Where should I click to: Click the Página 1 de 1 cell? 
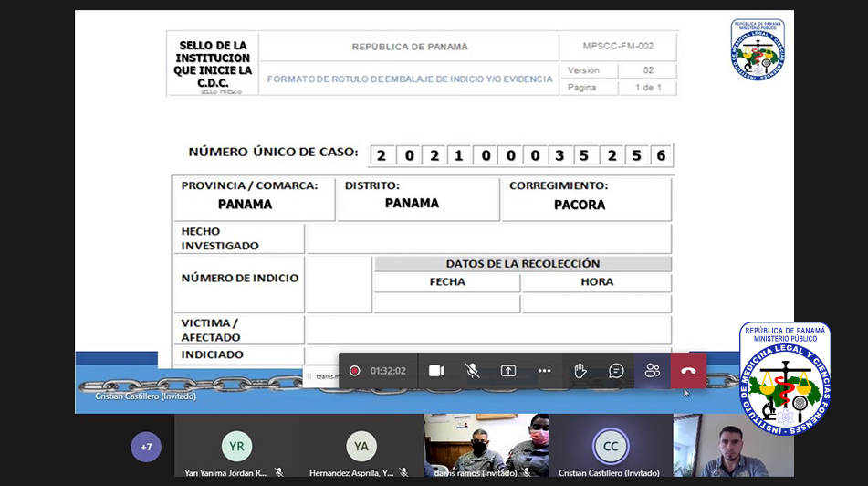(x=618, y=88)
